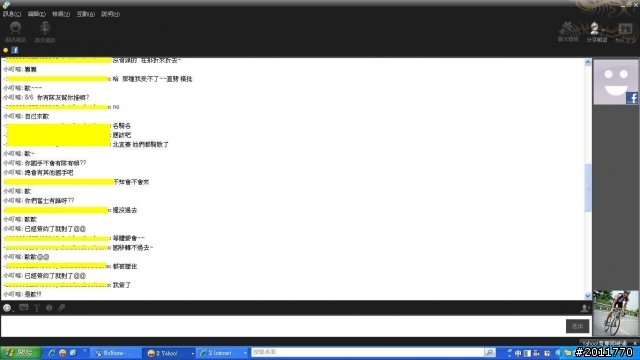Open the 檢視 menu
Viewport: 640px width, 360px height.
[x=61, y=14]
